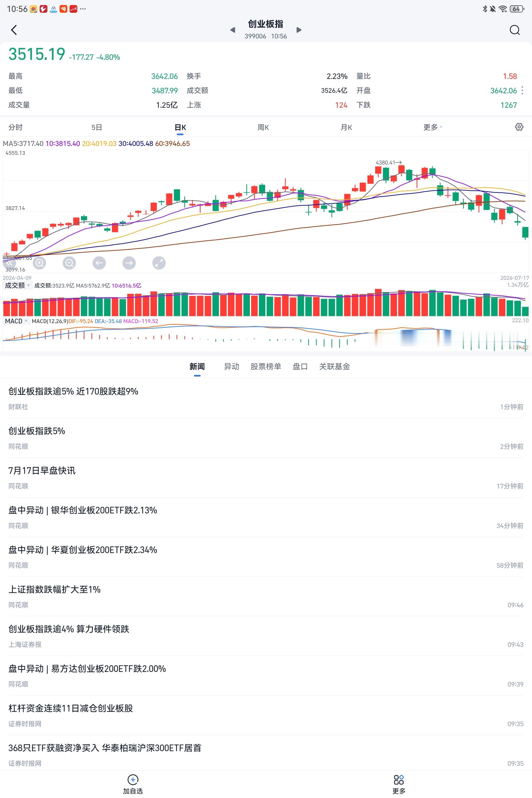This screenshot has height=798, width=532.
Task: Open the 成交额 indicator dropdown
Action: [x=17, y=285]
